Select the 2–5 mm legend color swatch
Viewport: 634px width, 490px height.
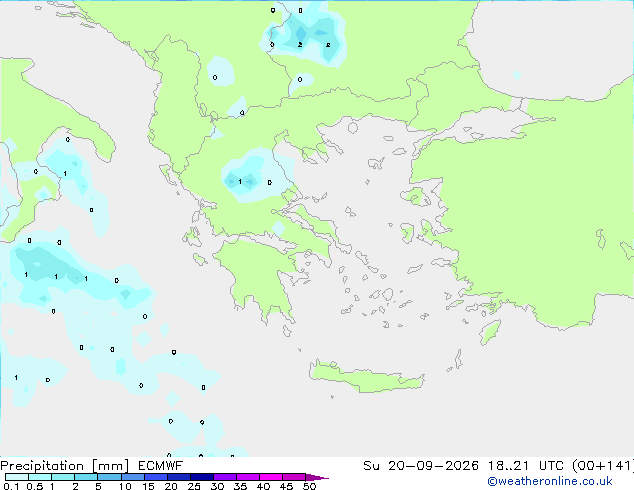(x=86, y=477)
